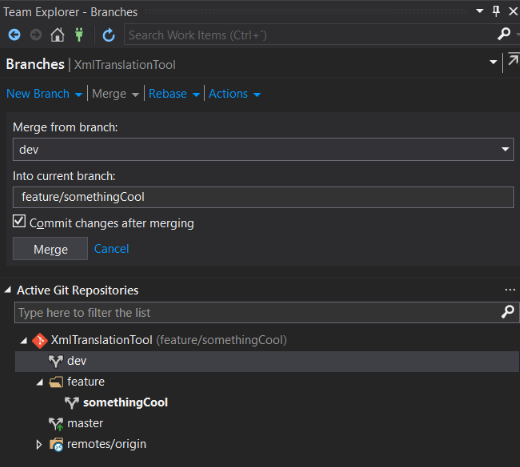This screenshot has width=520, height=467.
Task: Go to Team Explorer Home icon
Action: [57, 35]
